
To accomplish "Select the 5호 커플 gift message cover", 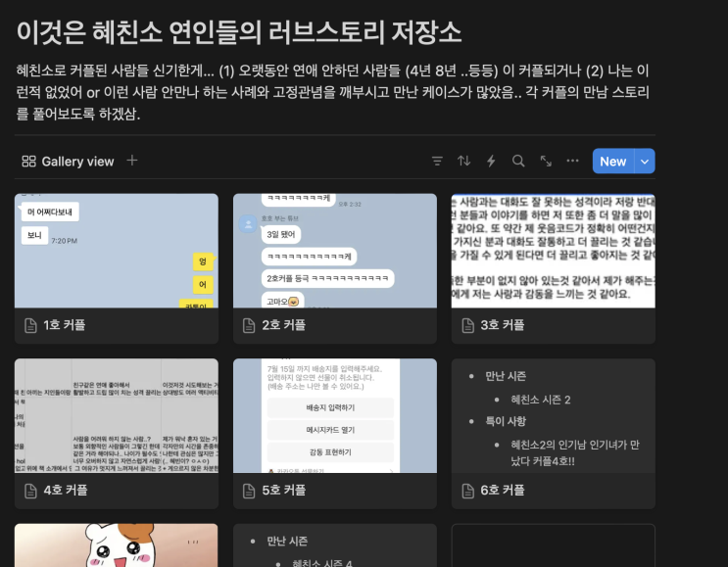I will (335, 416).
